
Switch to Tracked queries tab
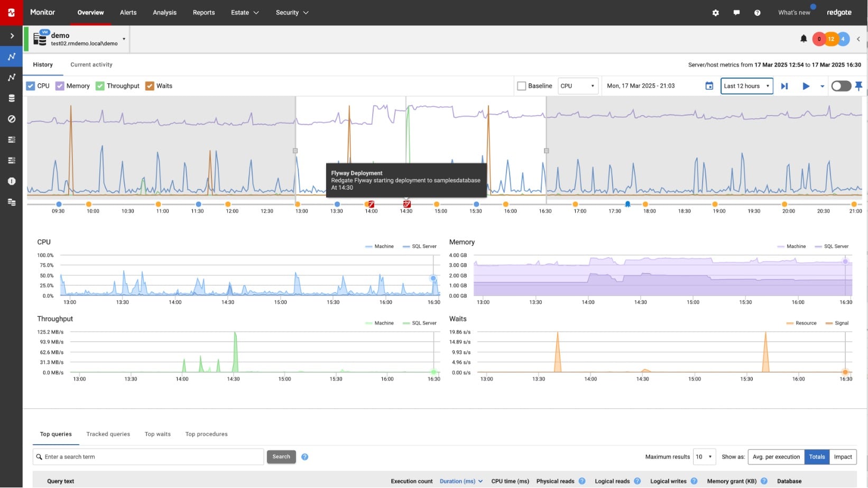point(108,434)
